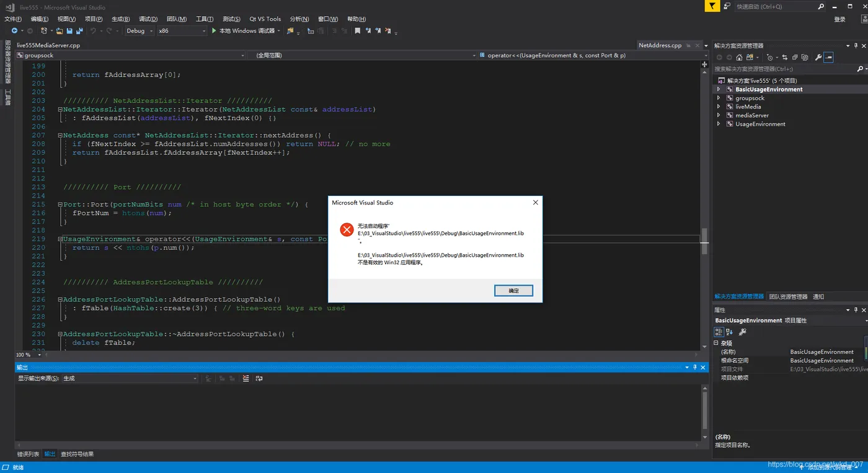Click the Undo arrow in toolbar
Screen dimensions: 868x473
(x=93, y=31)
